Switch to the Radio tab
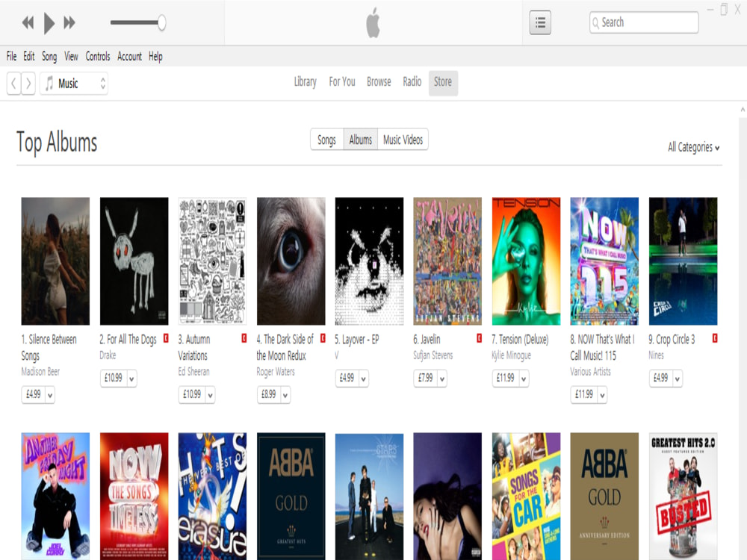747x560 pixels. pos(412,82)
